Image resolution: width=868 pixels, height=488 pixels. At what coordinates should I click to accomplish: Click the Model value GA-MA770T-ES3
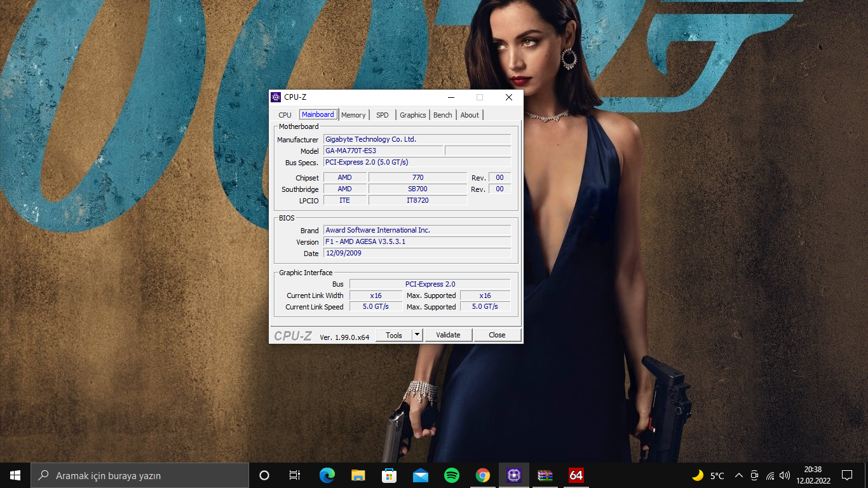pyautogui.click(x=383, y=151)
